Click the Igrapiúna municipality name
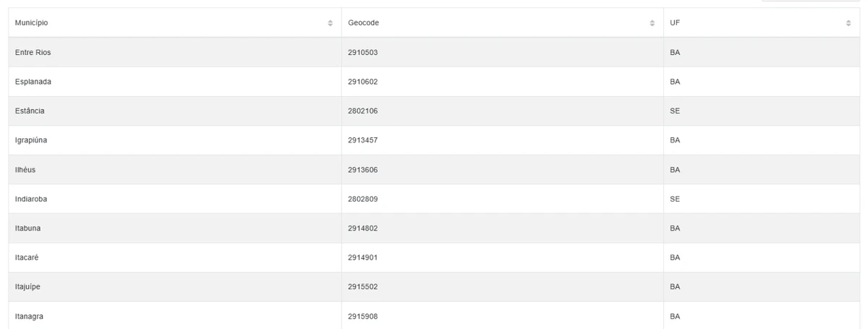 [x=31, y=140]
